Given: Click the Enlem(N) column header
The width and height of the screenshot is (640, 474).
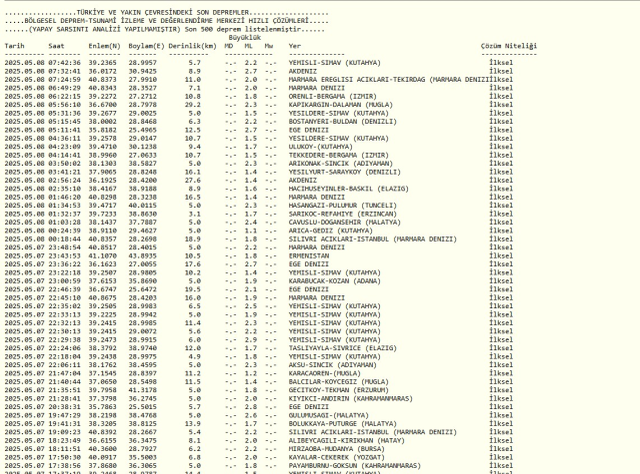Looking at the screenshot, I should 104,46.
